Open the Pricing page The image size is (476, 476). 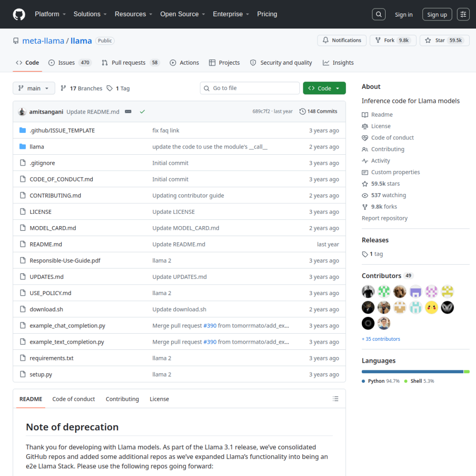(x=267, y=14)
